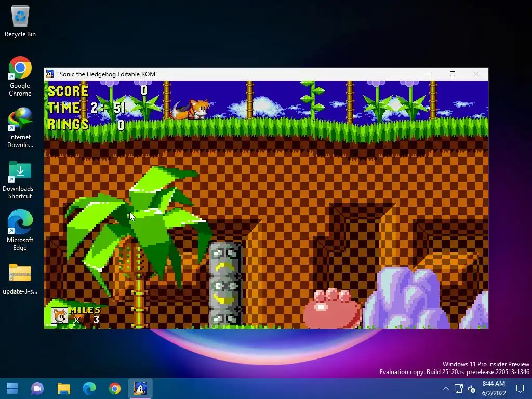Click the "Sonic the Hedgehog Editable ROM" title text
The image size is (532, 399).
coord(107,74)
